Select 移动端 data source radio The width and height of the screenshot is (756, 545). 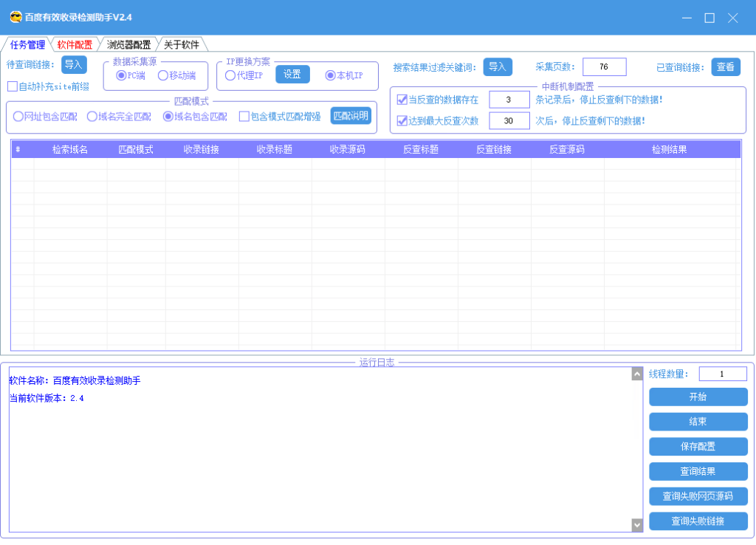(x=163, y=75)
